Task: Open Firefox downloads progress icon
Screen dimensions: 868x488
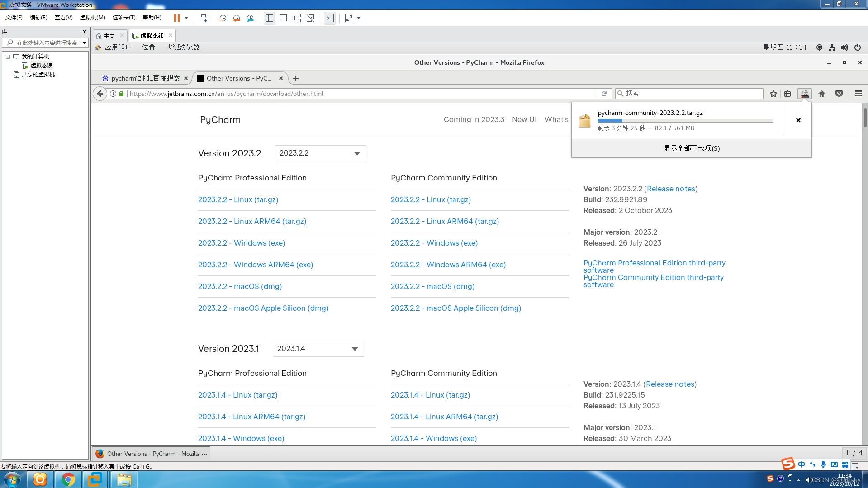Action: [x=804, y=94]
